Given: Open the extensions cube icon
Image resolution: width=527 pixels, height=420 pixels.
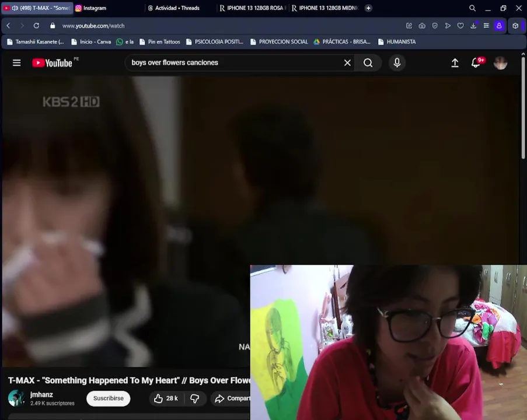Looking at the screenshot, I should [x=515, y=26].
